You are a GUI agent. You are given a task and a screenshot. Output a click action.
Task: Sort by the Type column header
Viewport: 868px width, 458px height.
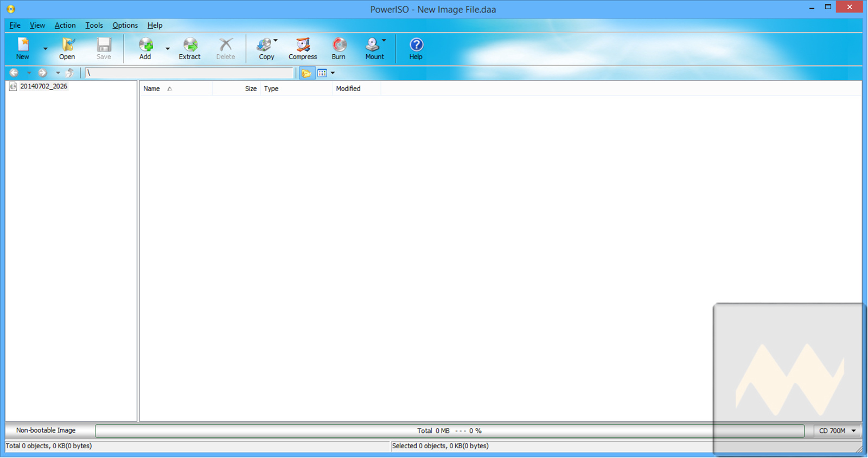[296, 88]
